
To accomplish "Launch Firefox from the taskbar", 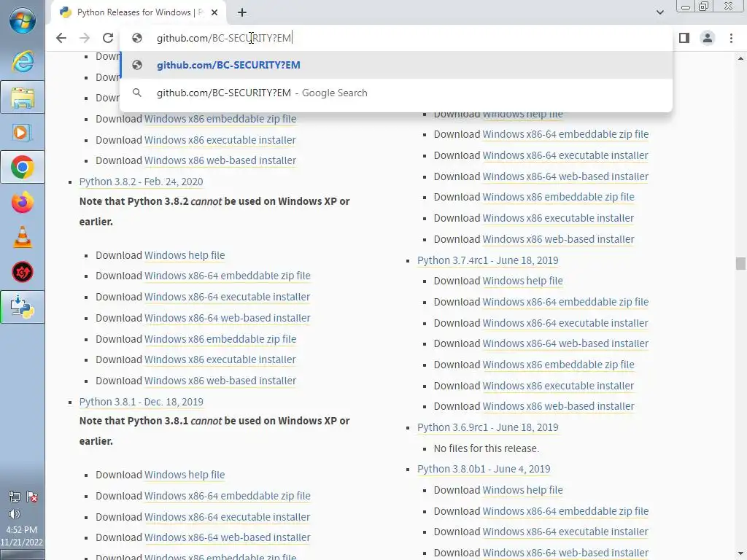I will coord(23,203).
